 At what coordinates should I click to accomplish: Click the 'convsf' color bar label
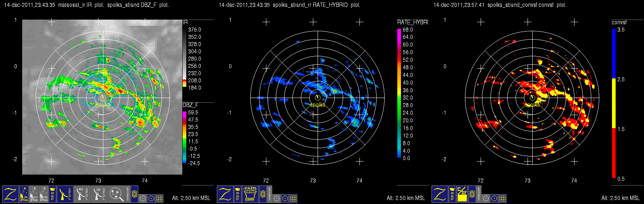coord(619,22)
